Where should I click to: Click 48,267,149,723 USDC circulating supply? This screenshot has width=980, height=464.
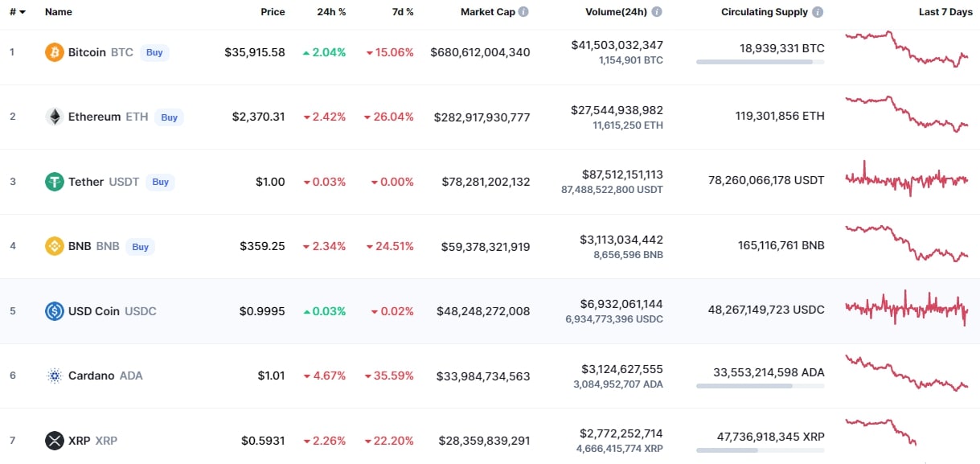[x=766, y=310]
